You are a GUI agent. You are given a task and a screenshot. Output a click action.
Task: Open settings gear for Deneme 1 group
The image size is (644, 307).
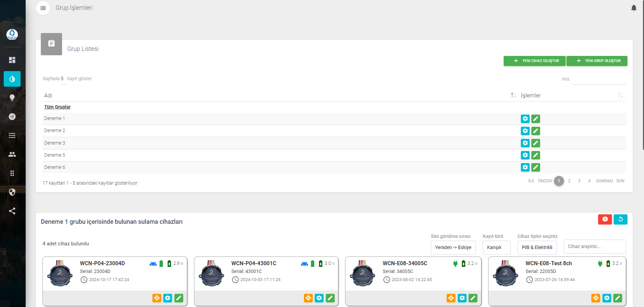click(525, 119)
